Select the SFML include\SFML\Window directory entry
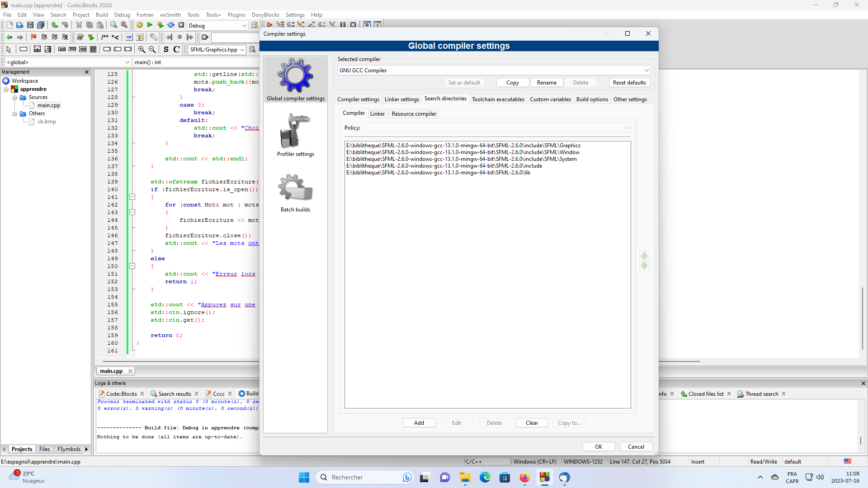This screenshot has height=488, width=868. (x=462, y=152)
